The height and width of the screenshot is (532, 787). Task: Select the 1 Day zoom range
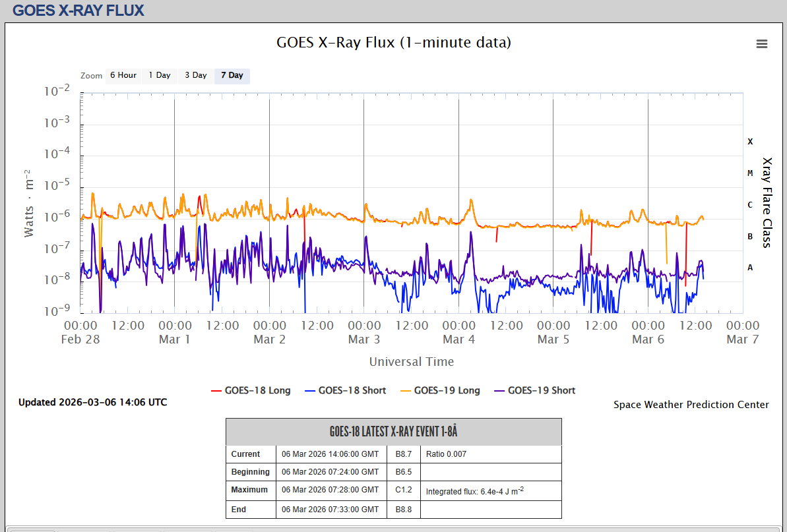tap(160, 75)
